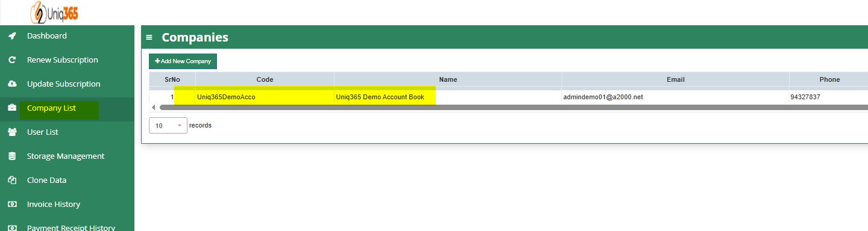Click the Clone Data copy icon
The image size is (868, 231).
point(12,180)
